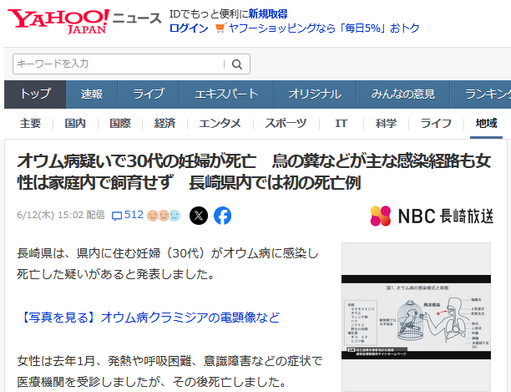This screenshot has width=511, height=392.
Task: Click the shopping cart icon
Action: tap(220, 28)
